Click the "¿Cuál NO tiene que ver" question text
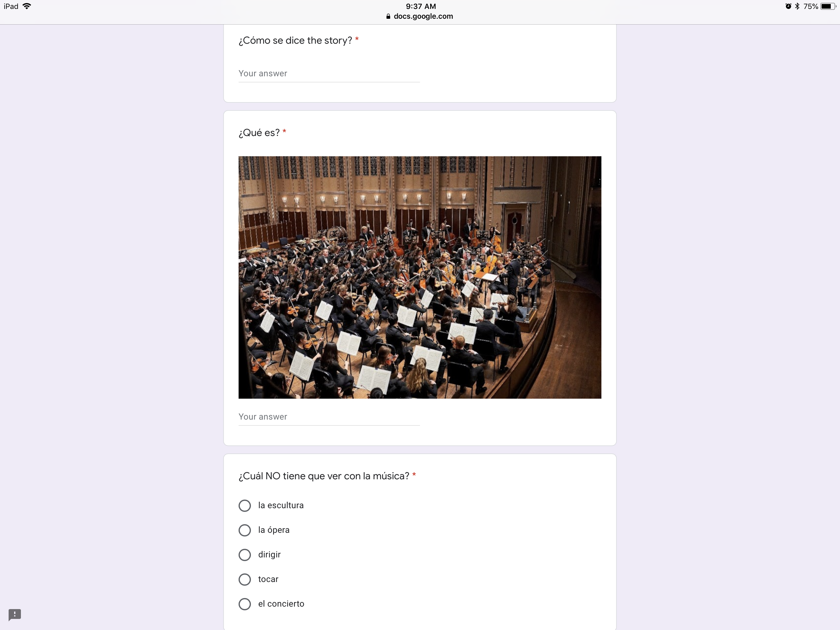Screen dimensions: 840x630 point(323,476)
